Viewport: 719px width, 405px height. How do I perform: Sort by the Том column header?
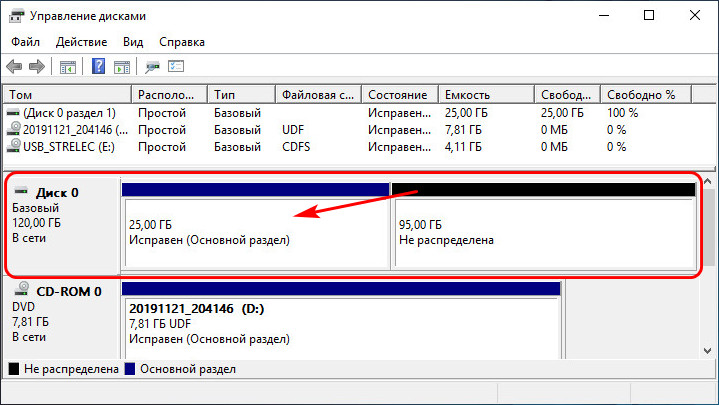[67, 95]
